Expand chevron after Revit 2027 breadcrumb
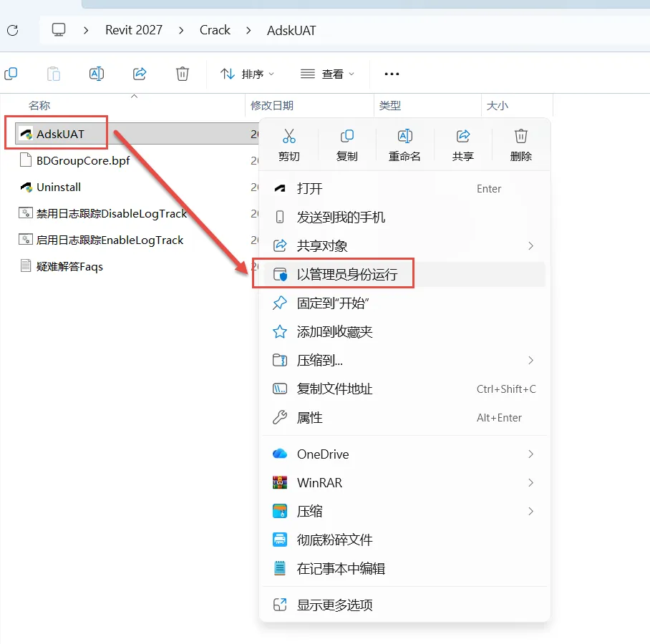The height and width of the screenshot is (644, 650). [x=181, y=31]
